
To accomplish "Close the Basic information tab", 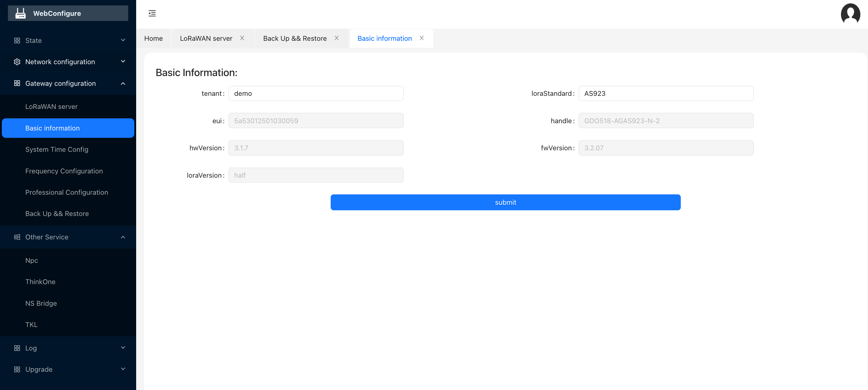I will pos(422,38).
